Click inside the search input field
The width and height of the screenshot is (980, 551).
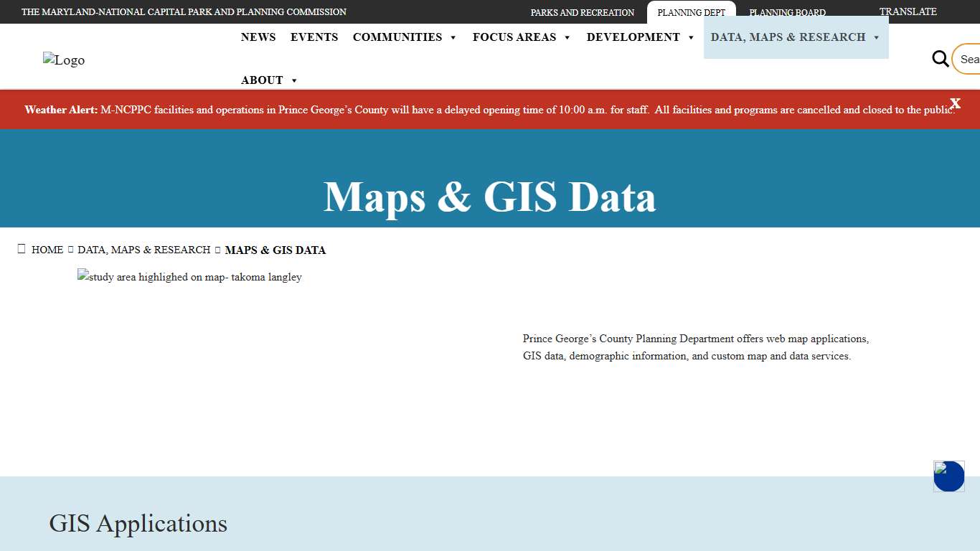(970, 60)
